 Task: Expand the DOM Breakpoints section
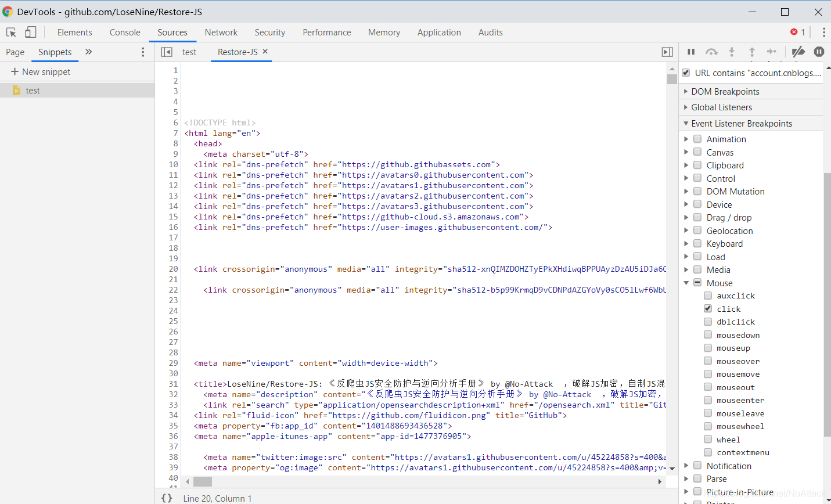pos(686,92)
